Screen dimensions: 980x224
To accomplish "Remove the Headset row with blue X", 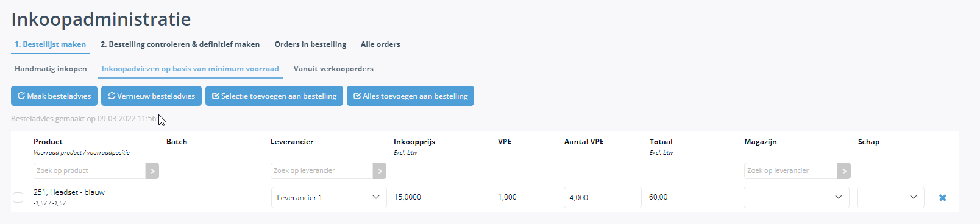I will coord(942,198).
